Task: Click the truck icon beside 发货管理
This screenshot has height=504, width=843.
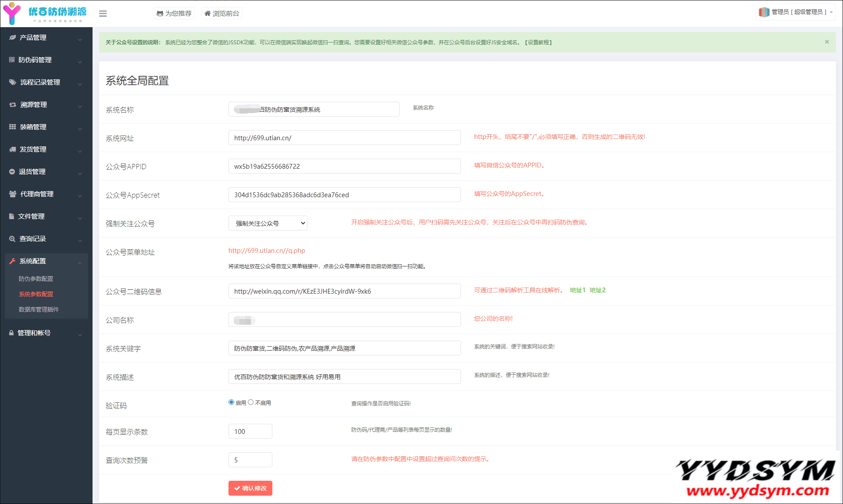Action: point(12,149)
